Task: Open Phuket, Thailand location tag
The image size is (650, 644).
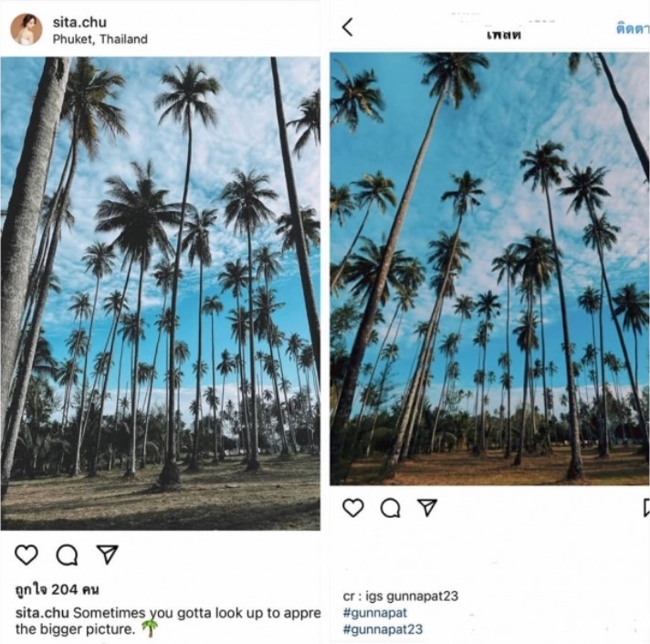Action: click(100, 39)
